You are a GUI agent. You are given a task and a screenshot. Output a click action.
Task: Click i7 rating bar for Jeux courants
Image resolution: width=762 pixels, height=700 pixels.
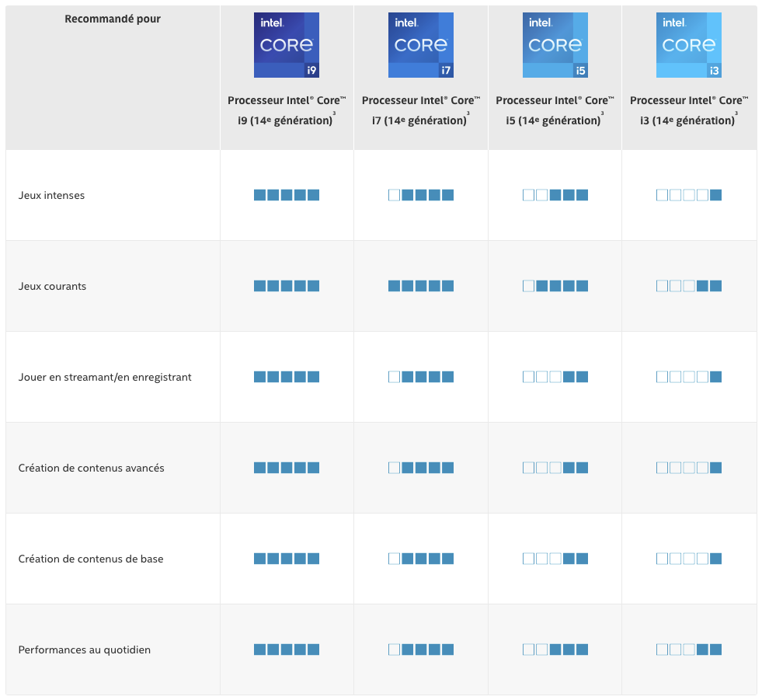[421, 286]
